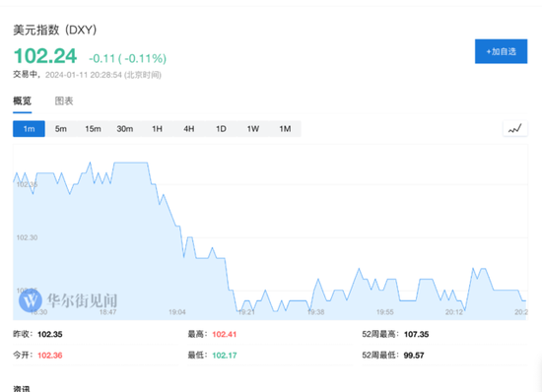The width and height of the screenshot is (542, 392).
Task: Click the 最低 value 102.17
Action: click(224, 355)
